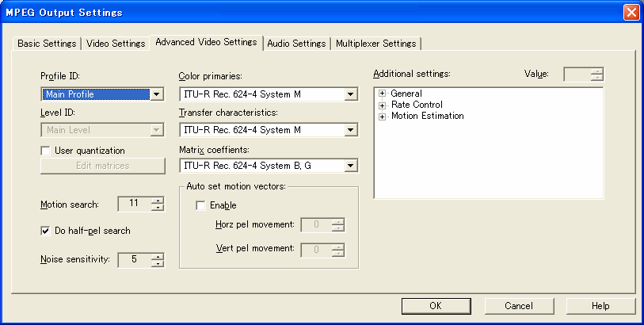This screenshot has width=644, height=325.
Task: Expand the General settings tree node
Action: 383,94
